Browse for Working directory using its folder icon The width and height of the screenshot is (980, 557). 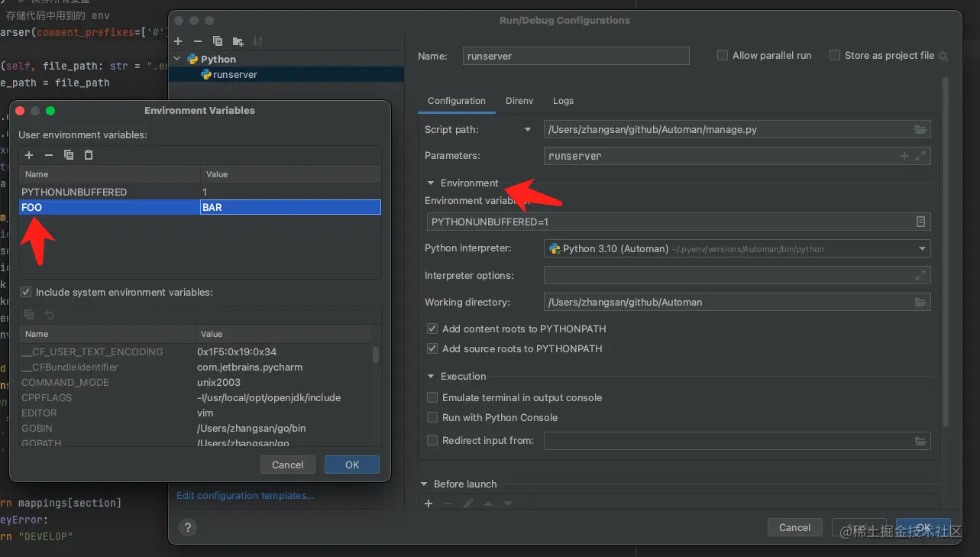tap(920, 303)
